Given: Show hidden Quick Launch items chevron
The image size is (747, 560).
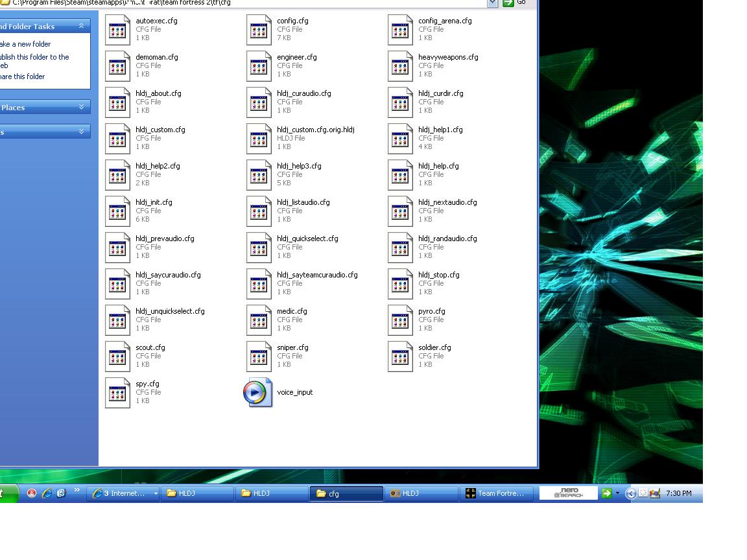Looking at the screenshot, I should pyautogui.click(x=77, y=491).
